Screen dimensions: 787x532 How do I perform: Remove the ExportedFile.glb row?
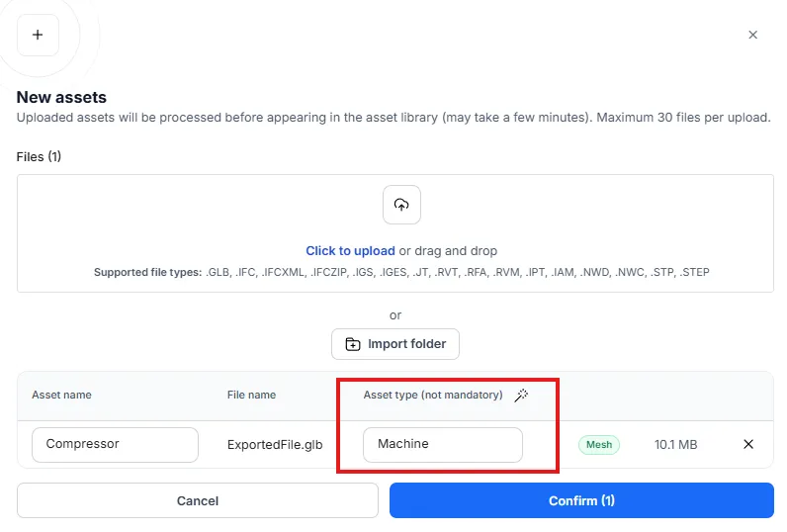(x=748, y=444)
